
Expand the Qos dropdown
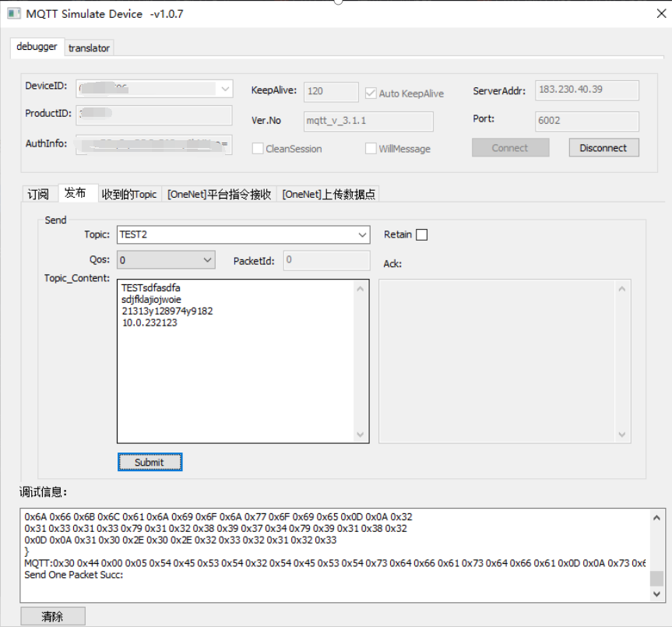click(209, 258)
